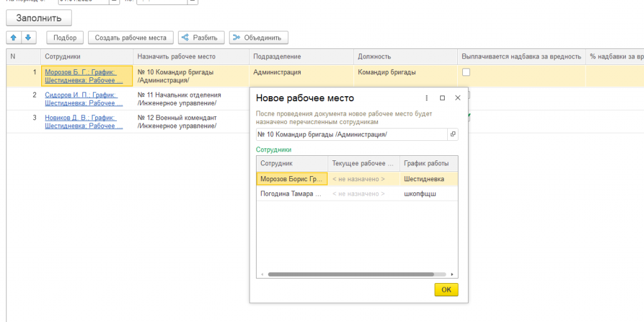Click the scrollbar right arrow in dialog
The image size is (644, 322).
coord(452,274)
